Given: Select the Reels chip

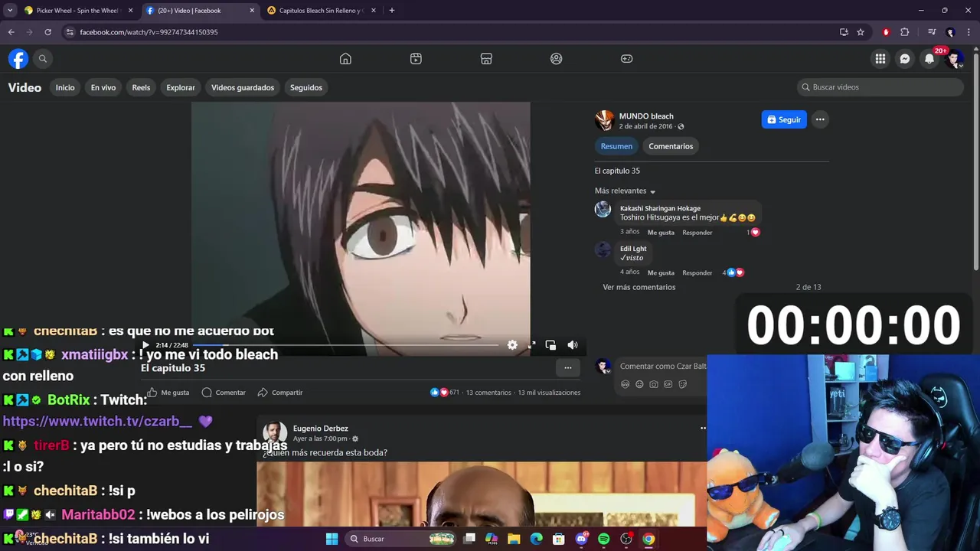Looking at the screenshot, I should coord(141,87).
